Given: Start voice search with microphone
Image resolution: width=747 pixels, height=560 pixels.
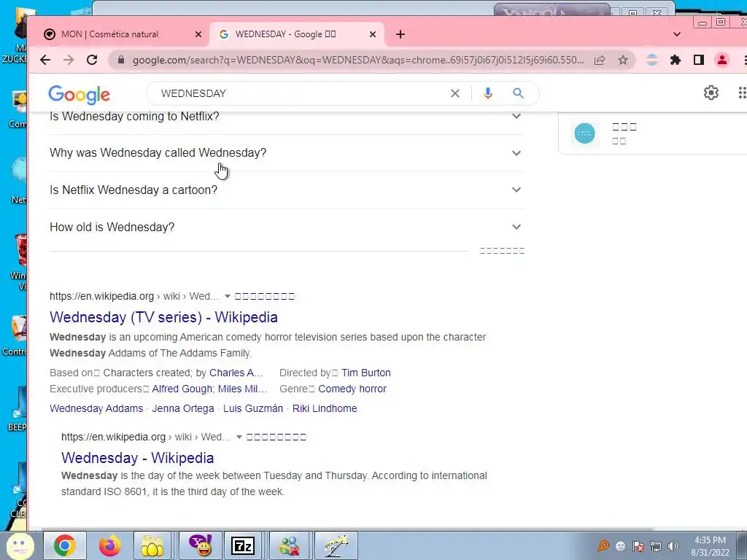Looking at the screenshot, I should click(487, 93).
